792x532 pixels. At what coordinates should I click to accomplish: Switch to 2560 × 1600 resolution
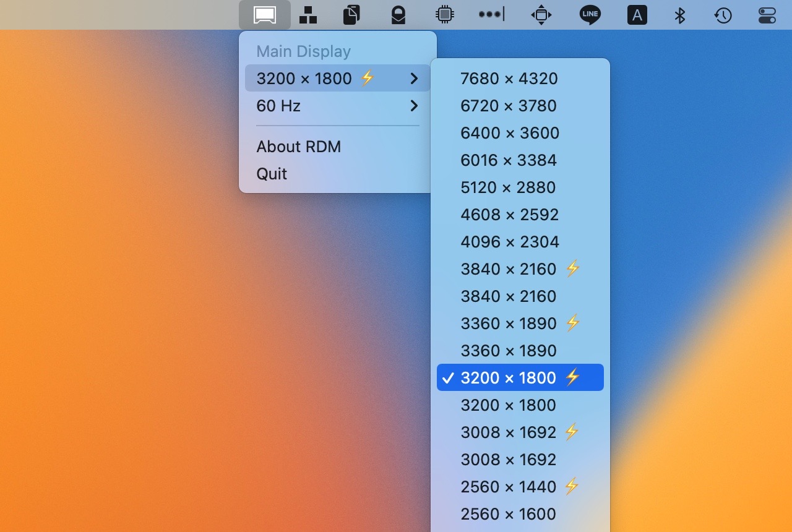tap(520, 514)
